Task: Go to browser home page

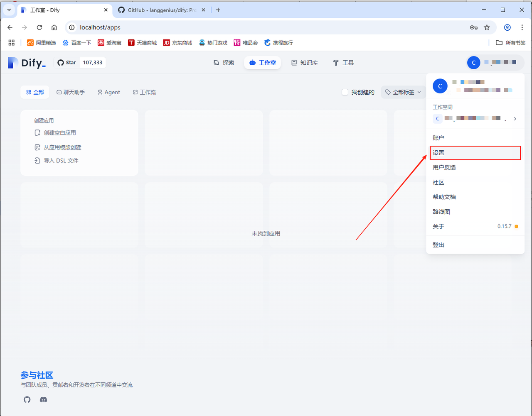Action: (x=54, y=27)
